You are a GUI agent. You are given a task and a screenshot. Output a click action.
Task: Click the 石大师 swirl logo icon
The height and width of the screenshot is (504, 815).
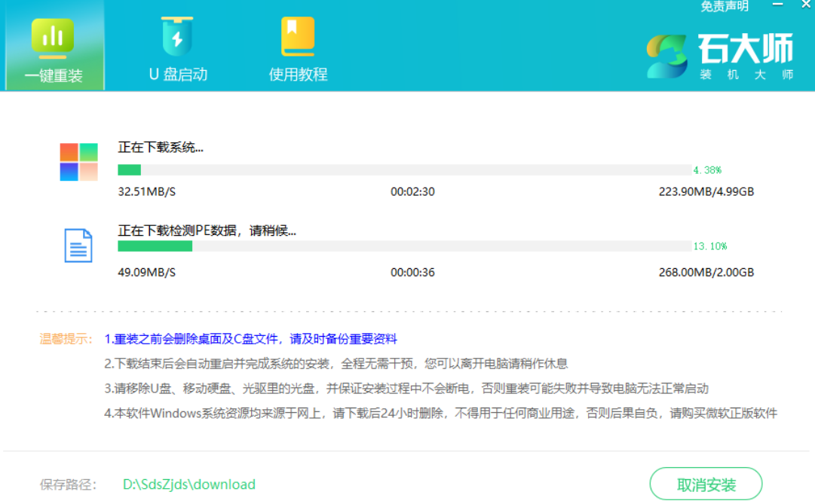point(667,57)
